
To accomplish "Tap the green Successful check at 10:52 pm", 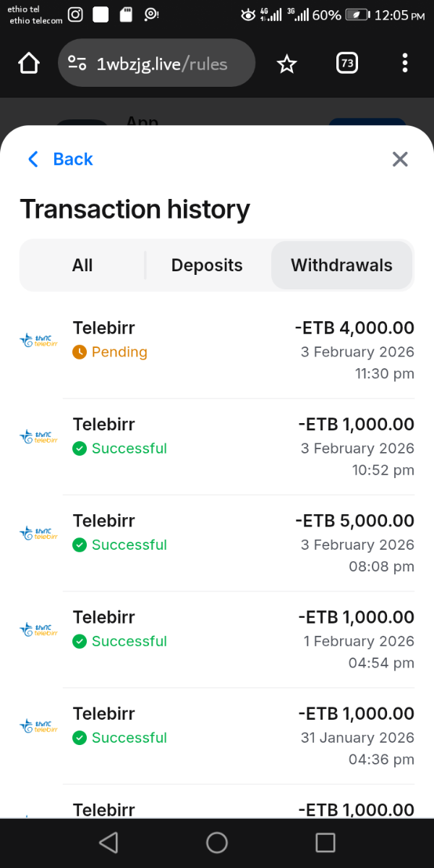I will click(x=80, y=448).
